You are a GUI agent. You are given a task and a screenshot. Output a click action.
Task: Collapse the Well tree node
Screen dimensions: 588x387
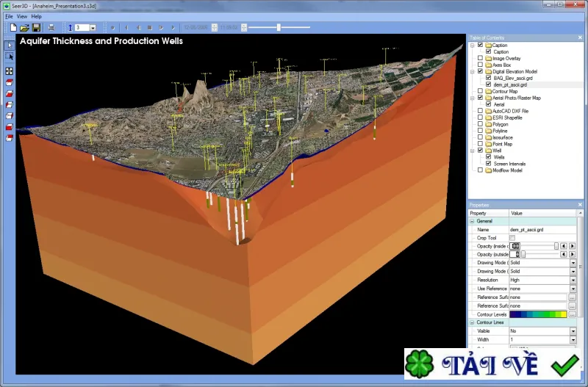(x=473, y=151)
